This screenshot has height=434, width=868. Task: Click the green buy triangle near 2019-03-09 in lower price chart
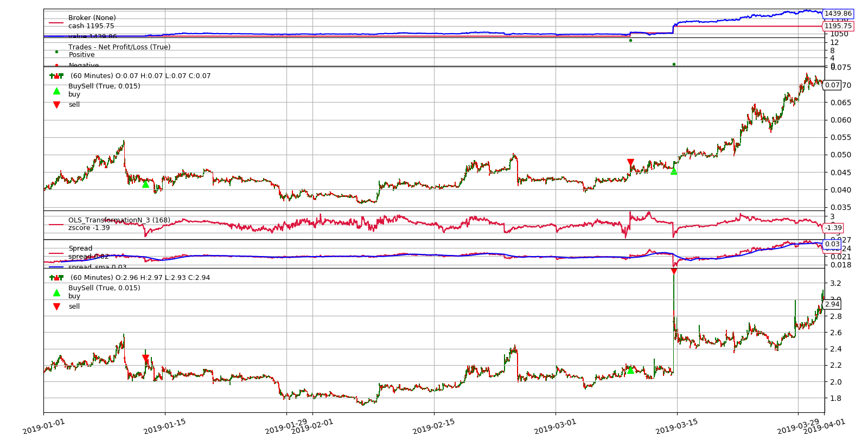pyautogui.click(x=630, y=370)
